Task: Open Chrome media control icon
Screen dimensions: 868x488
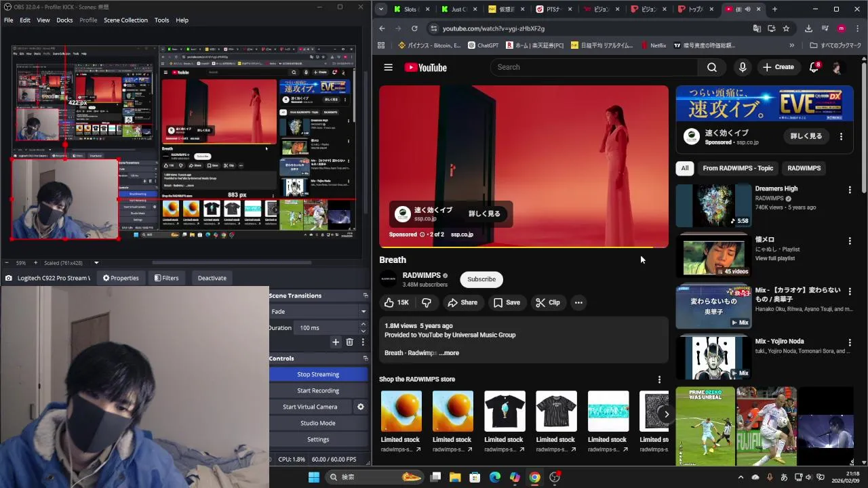Action: pos(825,28)
